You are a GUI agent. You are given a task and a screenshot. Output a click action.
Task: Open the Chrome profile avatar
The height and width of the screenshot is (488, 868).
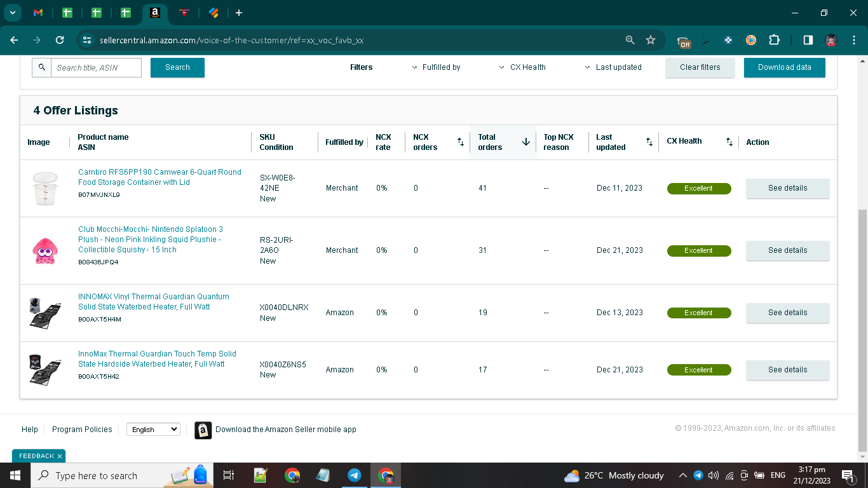(831, 40)
